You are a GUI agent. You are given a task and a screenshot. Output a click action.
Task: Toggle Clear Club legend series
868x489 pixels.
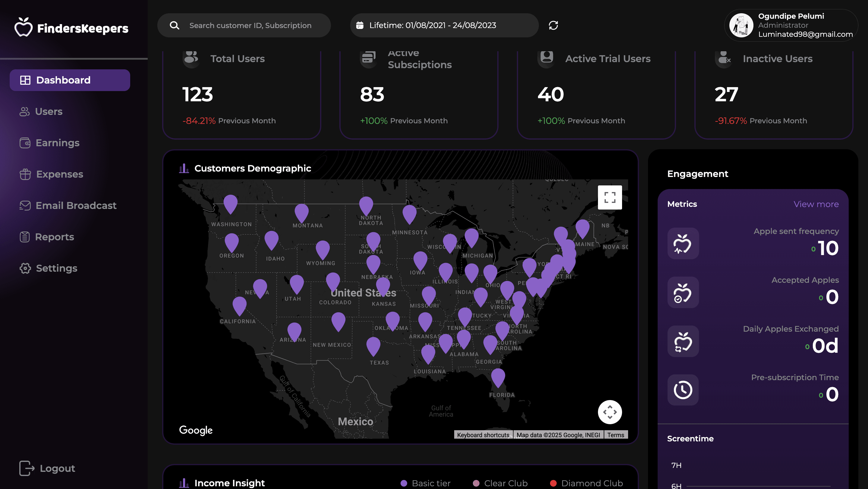click(500, 483)
